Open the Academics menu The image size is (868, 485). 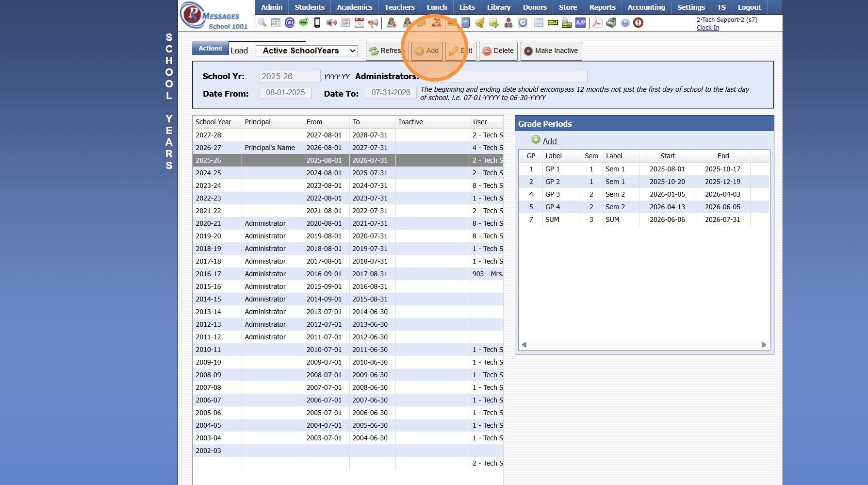[354, 7]
